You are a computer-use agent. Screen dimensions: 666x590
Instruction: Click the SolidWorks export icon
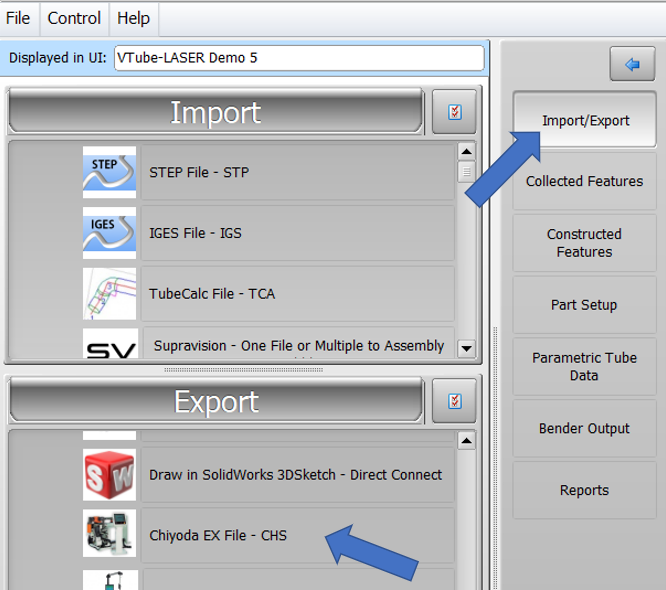109,475
